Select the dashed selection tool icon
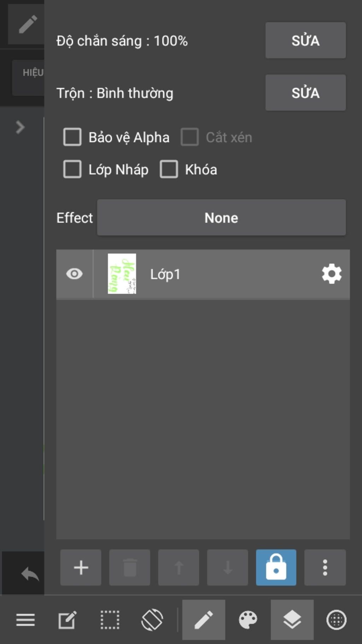362x644 pixels. point(110,620)
